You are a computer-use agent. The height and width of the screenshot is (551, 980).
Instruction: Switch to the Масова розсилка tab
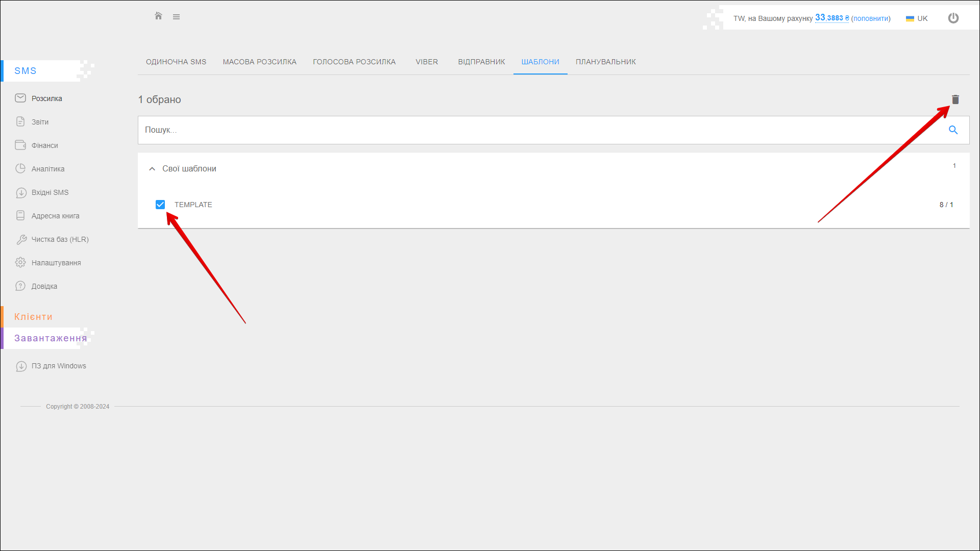coord(259,62)
